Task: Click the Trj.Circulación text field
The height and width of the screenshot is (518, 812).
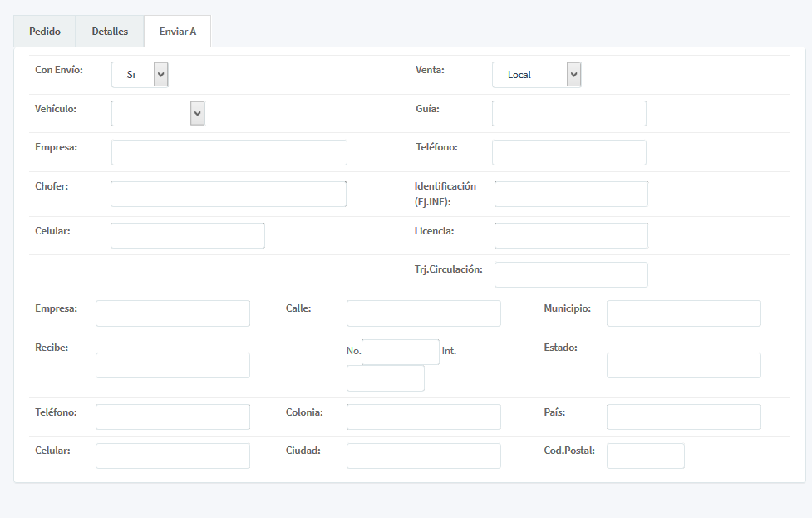Action: click(x=571, y=275)
